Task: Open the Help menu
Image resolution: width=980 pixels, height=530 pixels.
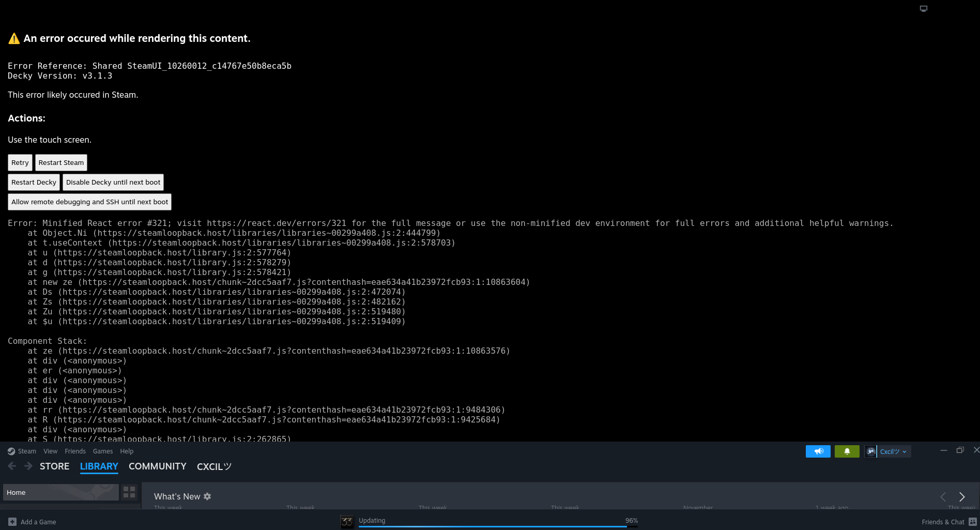Action: 127,451
